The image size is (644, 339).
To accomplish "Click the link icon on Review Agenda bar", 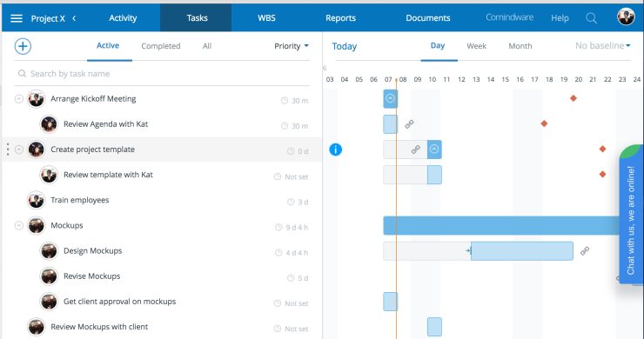I will click(x=409, y=124).
